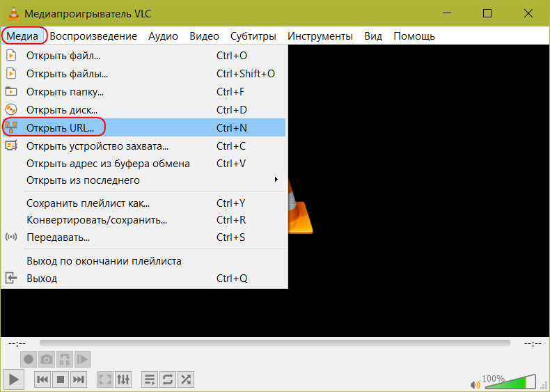Screen dimensions: 550x392
Task: Toggle the loop repeat button
Action: tap(168, 379)
